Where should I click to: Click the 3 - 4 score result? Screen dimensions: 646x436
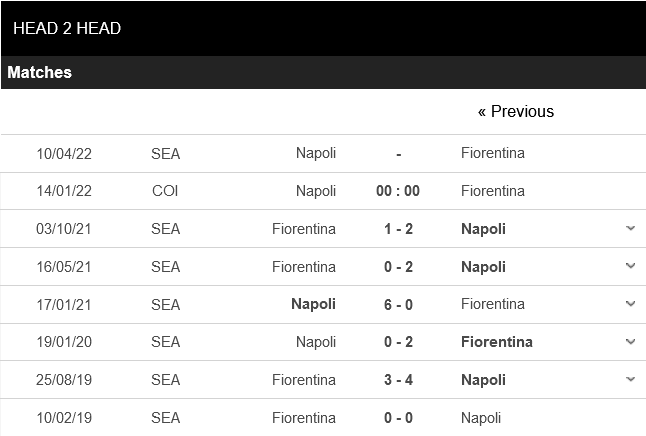399,380
